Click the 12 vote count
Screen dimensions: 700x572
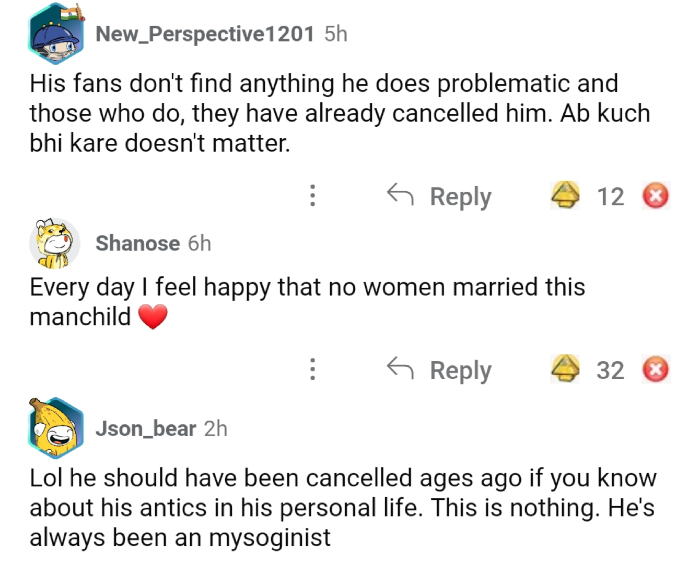tap(610, 196)
